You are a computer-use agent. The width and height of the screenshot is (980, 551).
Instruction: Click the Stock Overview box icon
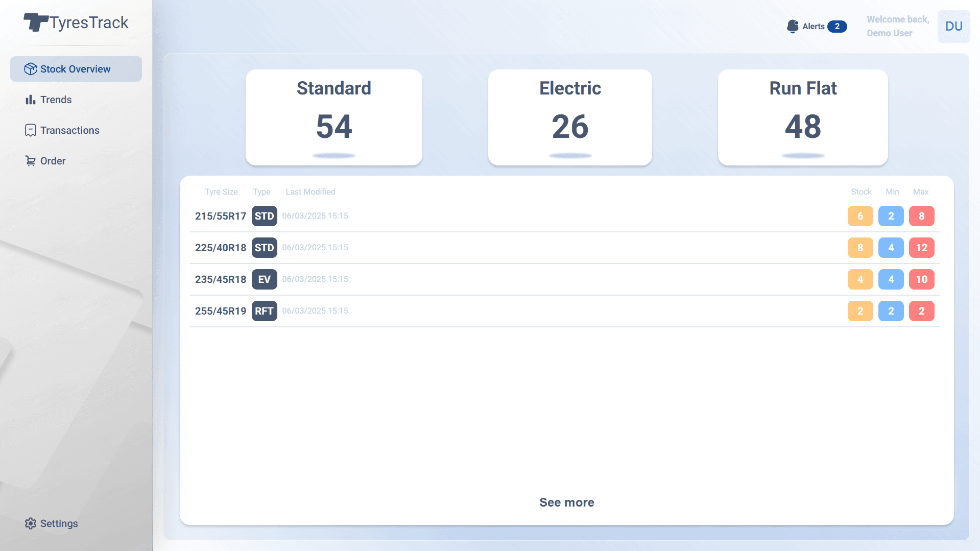(x=31, y=69)
